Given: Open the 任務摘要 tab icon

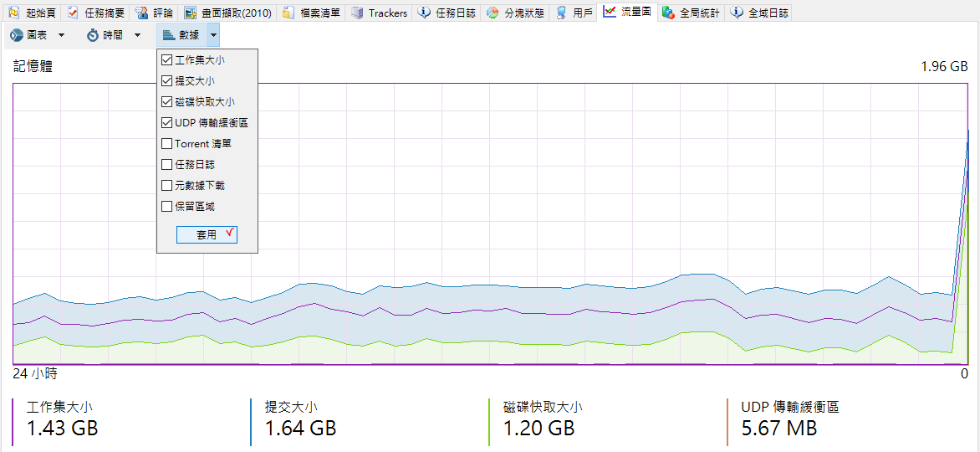Looking at the screenshot, I should pos(73,13).
